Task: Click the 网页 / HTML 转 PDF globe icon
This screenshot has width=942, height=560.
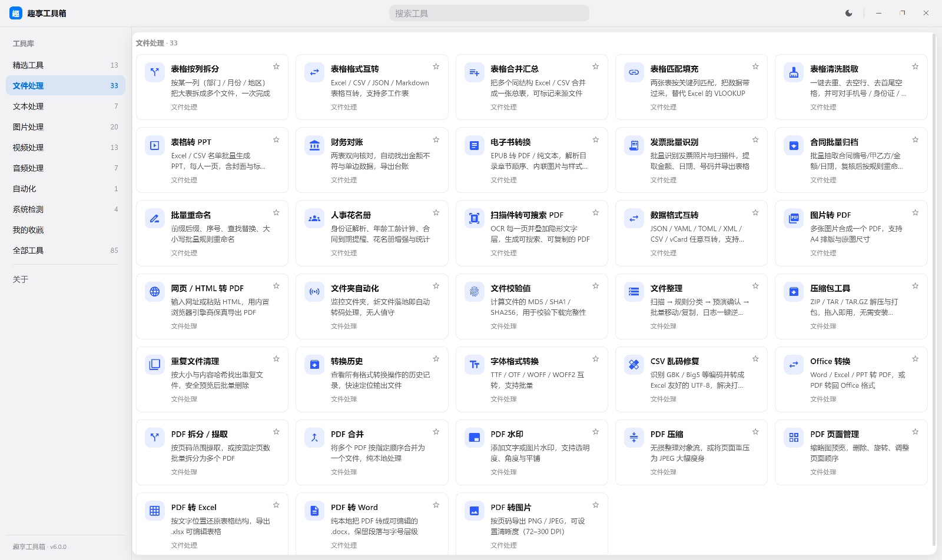Action: click(x=154, y=291)
